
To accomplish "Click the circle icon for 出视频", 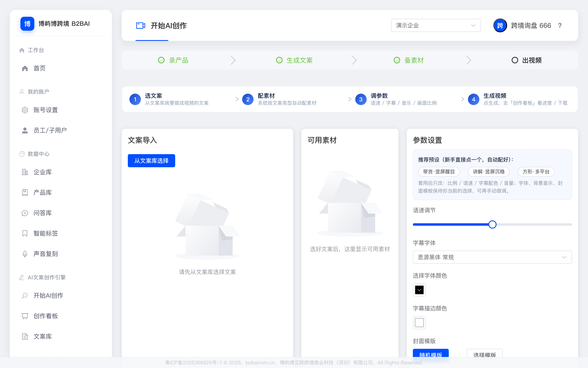I will click(x=515, y=60).
